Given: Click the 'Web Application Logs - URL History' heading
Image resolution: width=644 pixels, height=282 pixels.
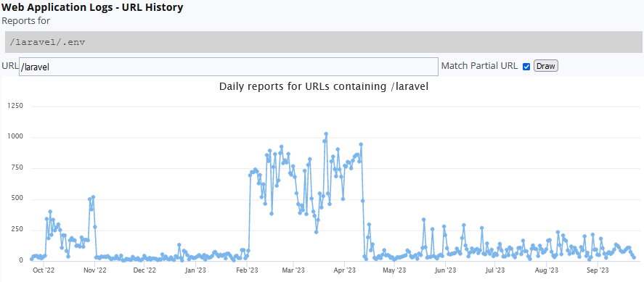Looking at the screenshot, I should click(92, 7).
